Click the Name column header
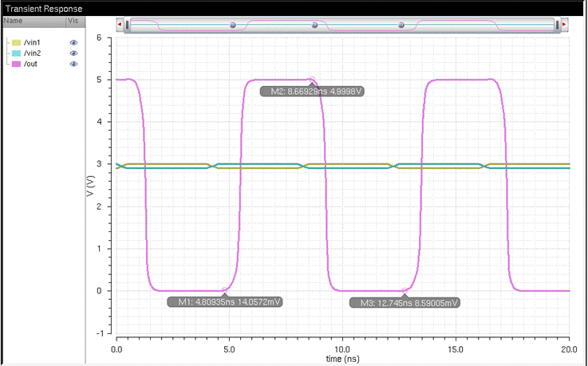Viewport: 588px width, 366px height. click(x=34, y=22)
